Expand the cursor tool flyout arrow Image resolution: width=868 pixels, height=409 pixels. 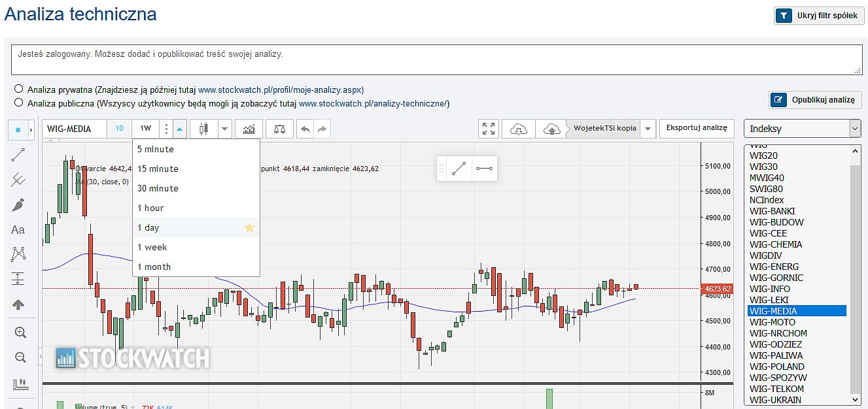tap(31, 130)
